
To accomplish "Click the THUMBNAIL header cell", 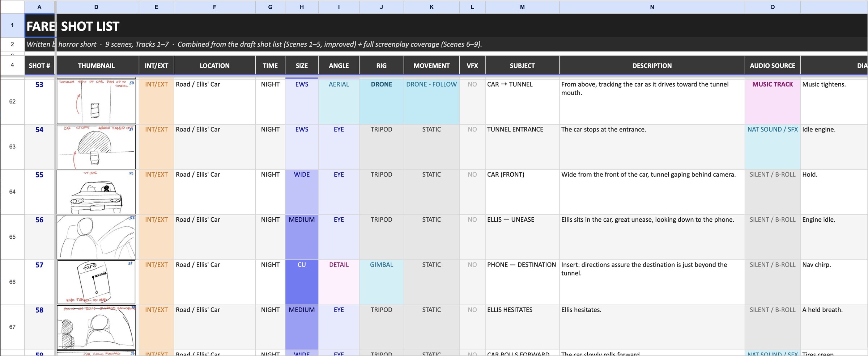I will coord(96,66).
